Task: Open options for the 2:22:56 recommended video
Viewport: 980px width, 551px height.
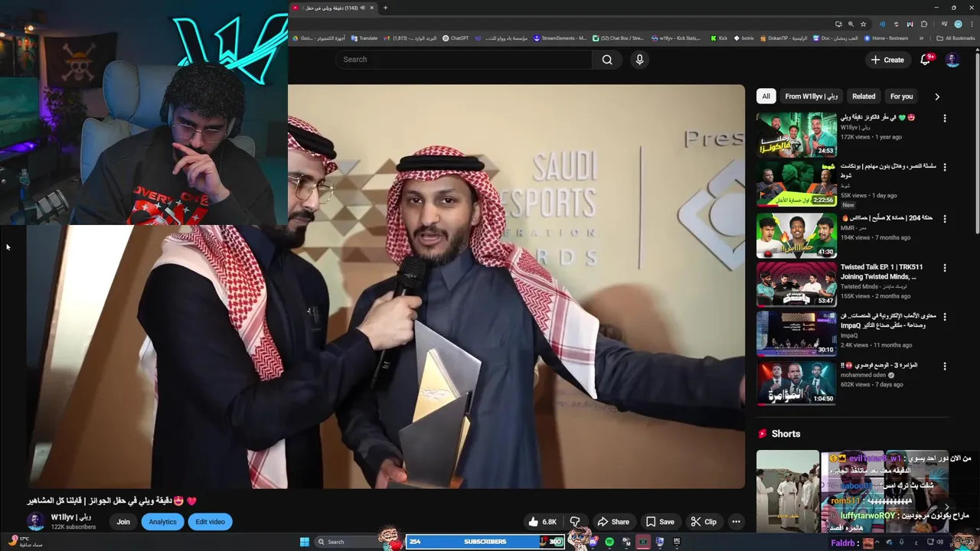Action: point(945,168)
